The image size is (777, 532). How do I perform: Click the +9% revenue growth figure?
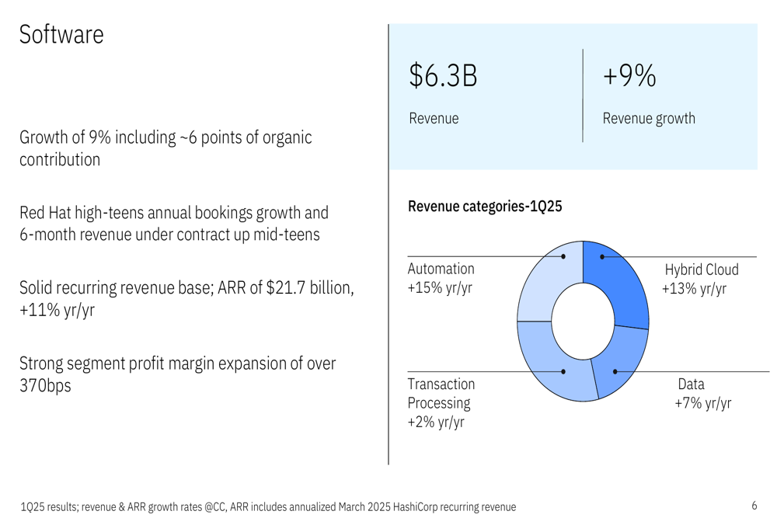629,76
